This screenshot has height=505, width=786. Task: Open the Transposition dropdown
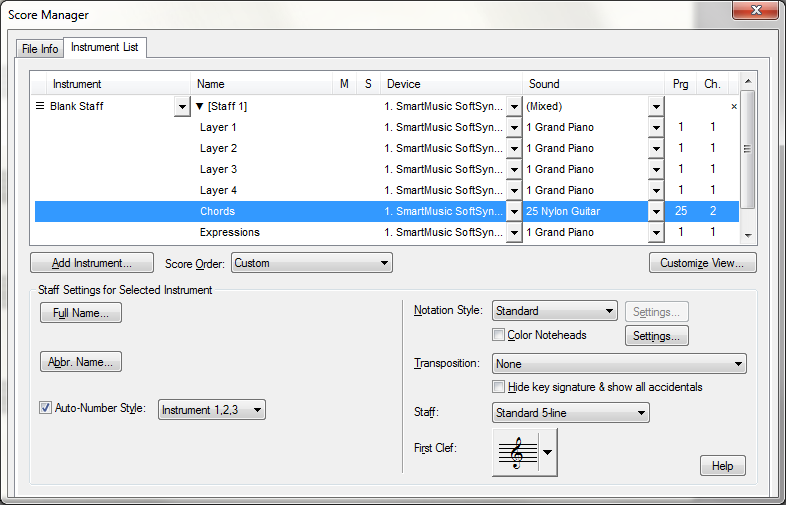click(x=619, y=364)
